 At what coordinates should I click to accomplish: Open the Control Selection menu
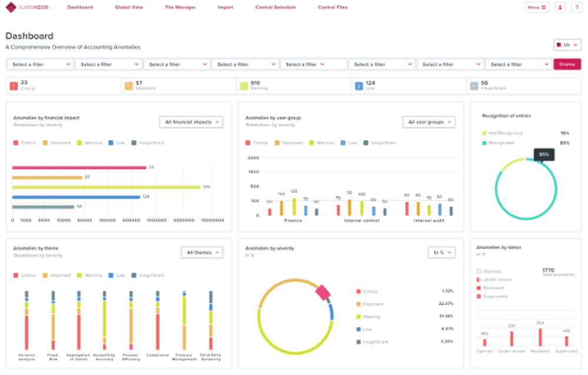[275, 8]
